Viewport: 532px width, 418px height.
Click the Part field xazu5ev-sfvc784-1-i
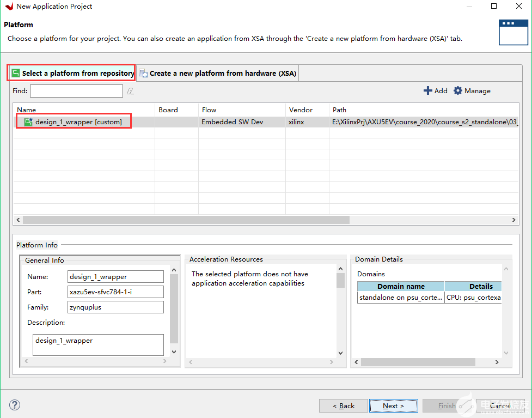tap(115, 292)
